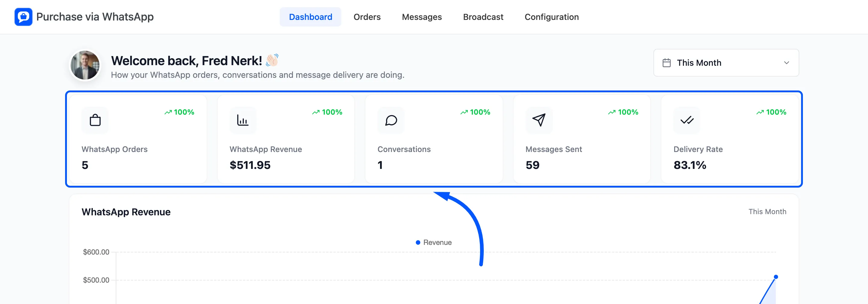Click Fred Nerk's profile avatar
The height and width of the screenshot is (304, 868).
click(x=85, y=65)
